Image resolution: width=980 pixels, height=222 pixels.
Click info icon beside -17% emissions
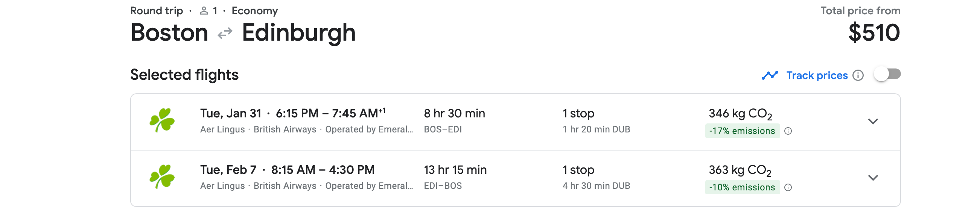(788, 131)
